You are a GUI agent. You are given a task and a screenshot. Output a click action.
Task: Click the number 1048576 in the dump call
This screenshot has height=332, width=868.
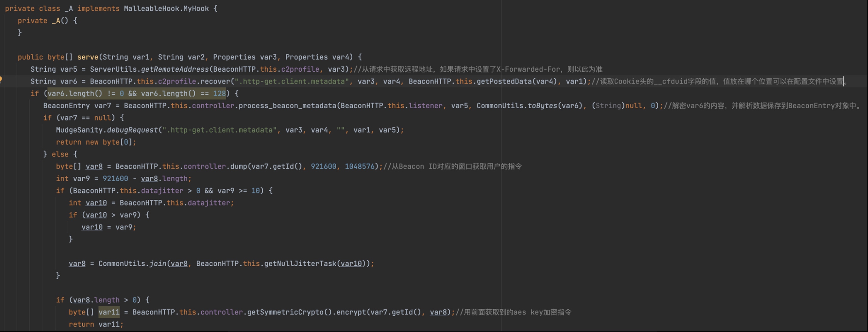[360, 166]
